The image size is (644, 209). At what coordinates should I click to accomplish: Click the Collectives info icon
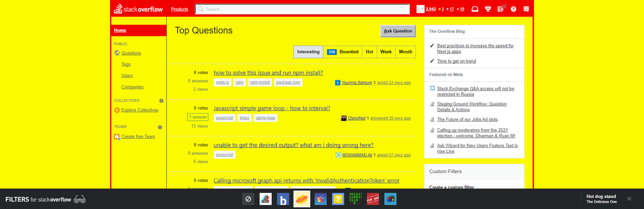click(161, 101)
